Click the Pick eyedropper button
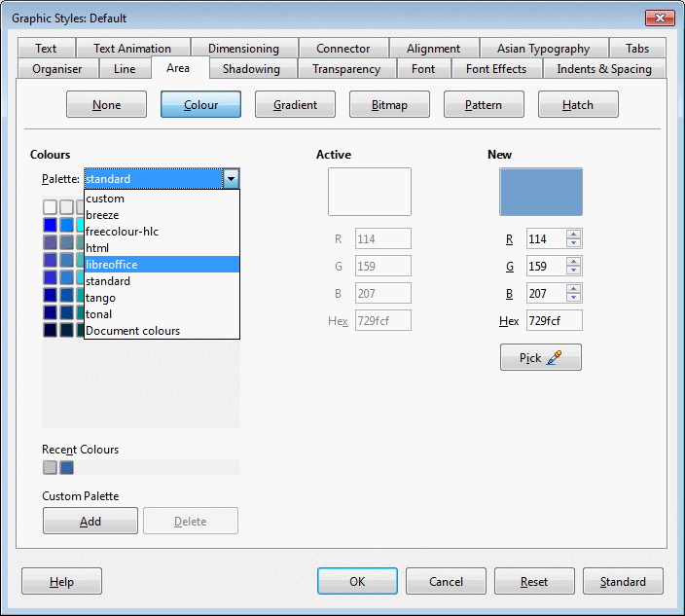 click(540, 357)
